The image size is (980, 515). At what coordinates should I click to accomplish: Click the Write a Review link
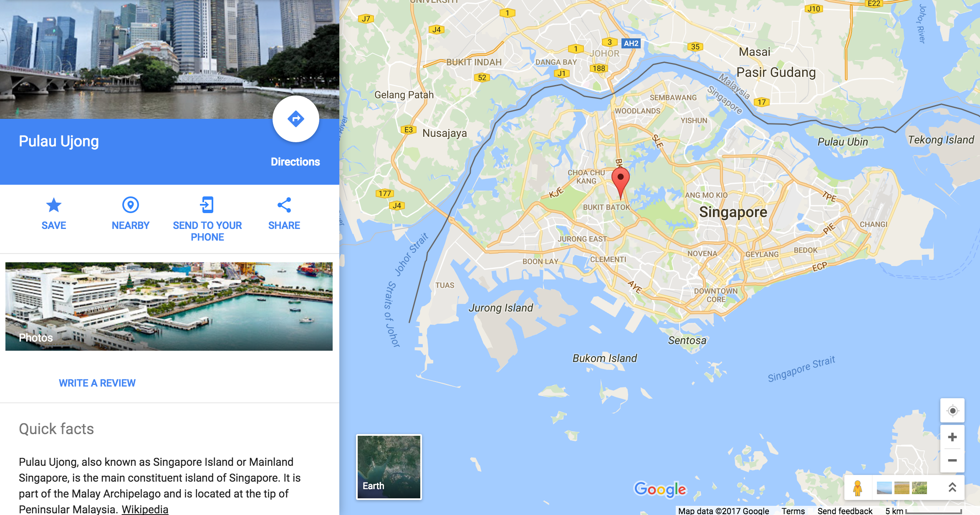97,383
